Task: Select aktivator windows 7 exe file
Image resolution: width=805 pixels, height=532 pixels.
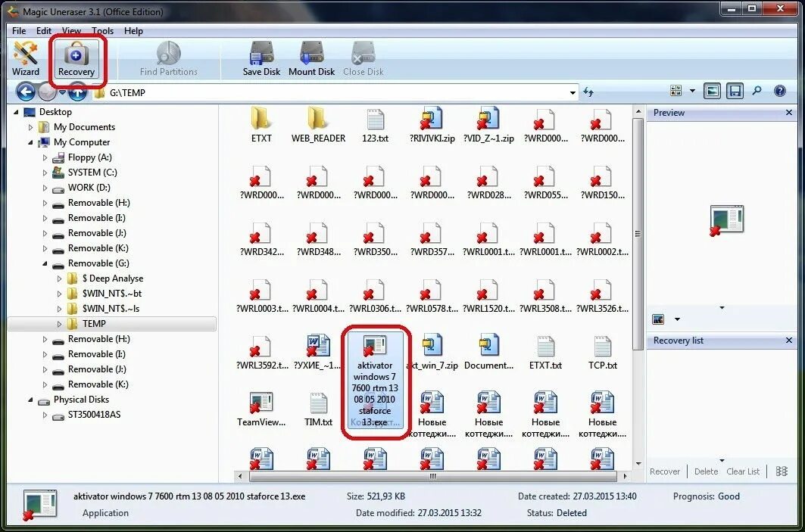Action: point(375,381)
